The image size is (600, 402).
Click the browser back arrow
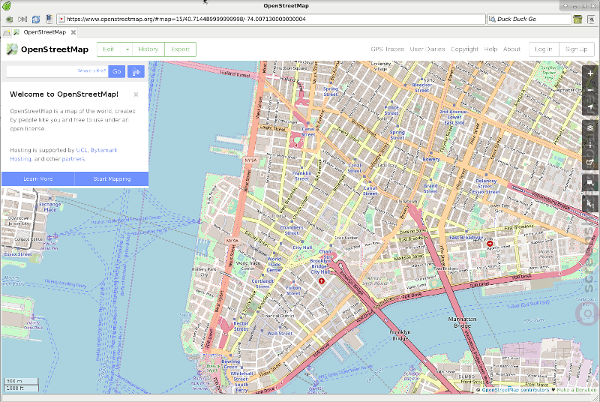(10, 19)
